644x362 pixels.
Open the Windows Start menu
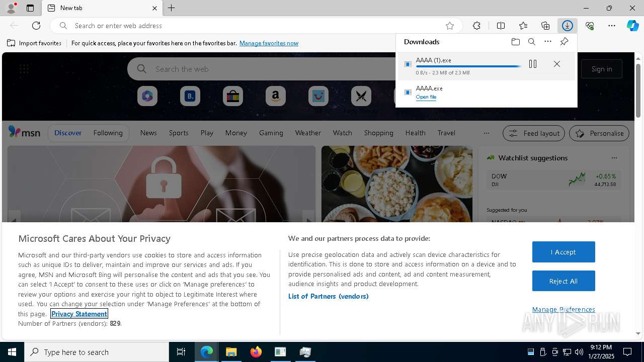point(12,352)
